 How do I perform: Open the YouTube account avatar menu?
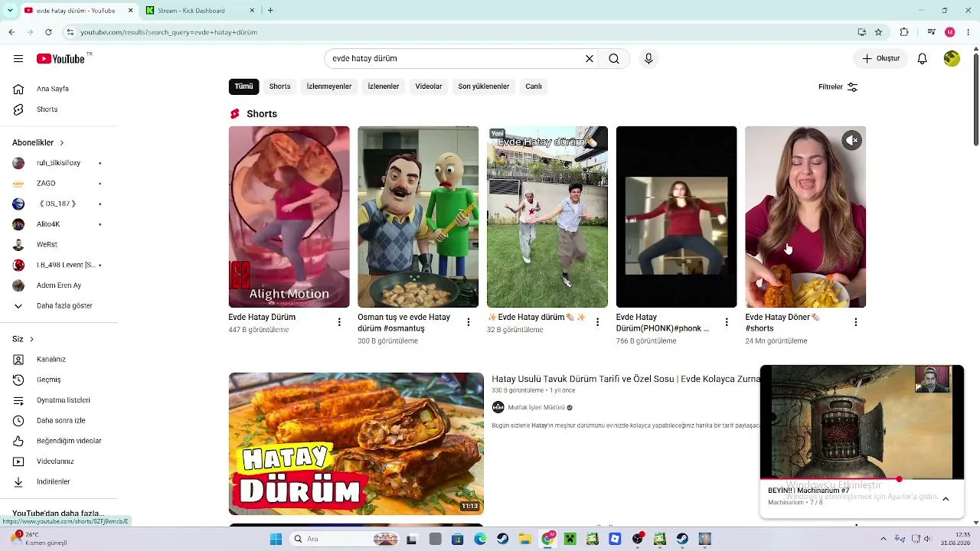click(x=952, y=59)
